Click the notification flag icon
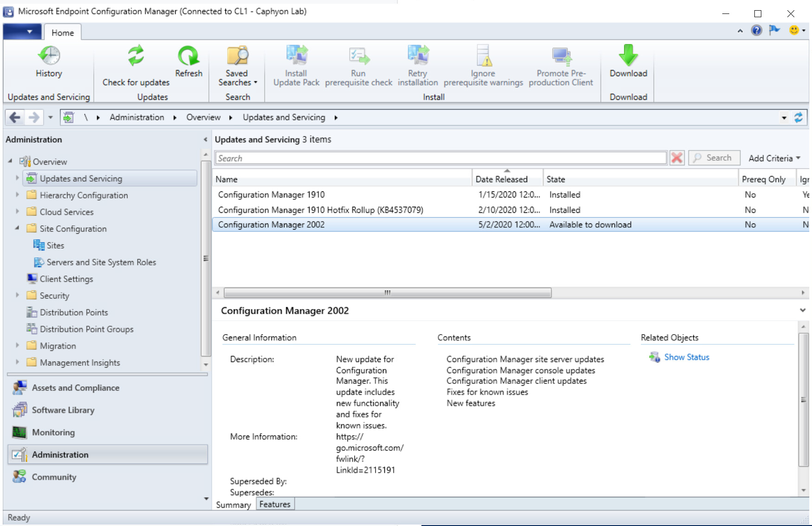Viewport: 812px width, 526px height. pyautogui.click(x=774, y=30)
